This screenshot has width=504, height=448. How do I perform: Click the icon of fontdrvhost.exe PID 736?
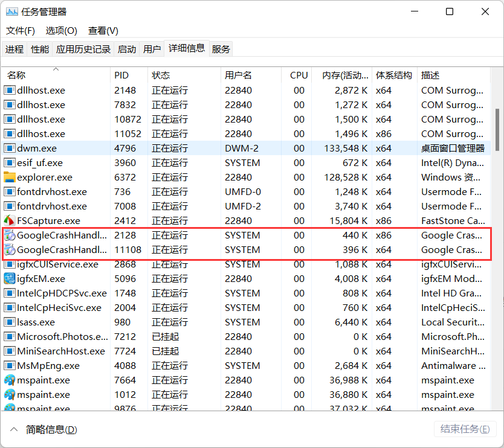[x=10, y=192]
